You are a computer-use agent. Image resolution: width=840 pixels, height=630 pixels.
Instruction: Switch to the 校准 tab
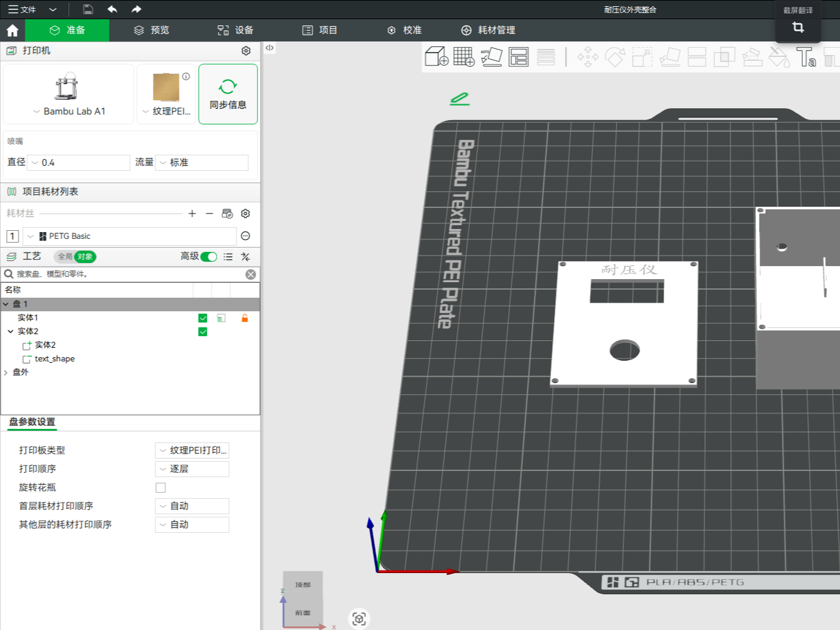point(404,30)
